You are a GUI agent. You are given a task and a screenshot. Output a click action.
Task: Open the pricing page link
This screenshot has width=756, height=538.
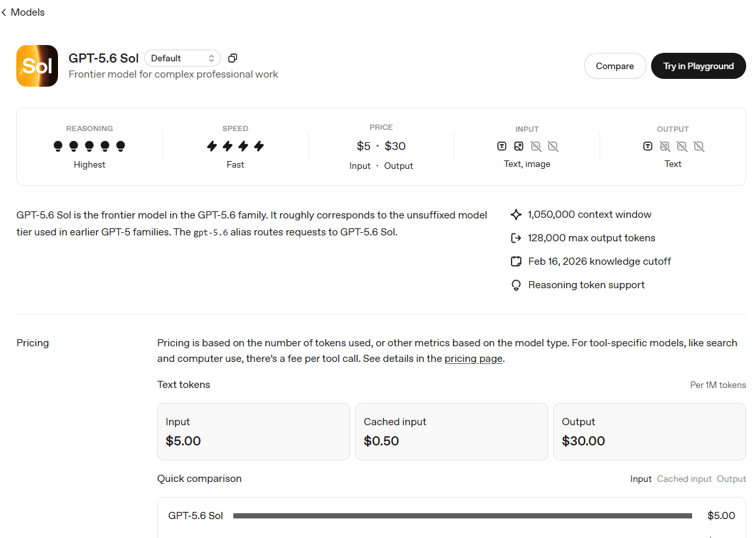coord(473,359)
